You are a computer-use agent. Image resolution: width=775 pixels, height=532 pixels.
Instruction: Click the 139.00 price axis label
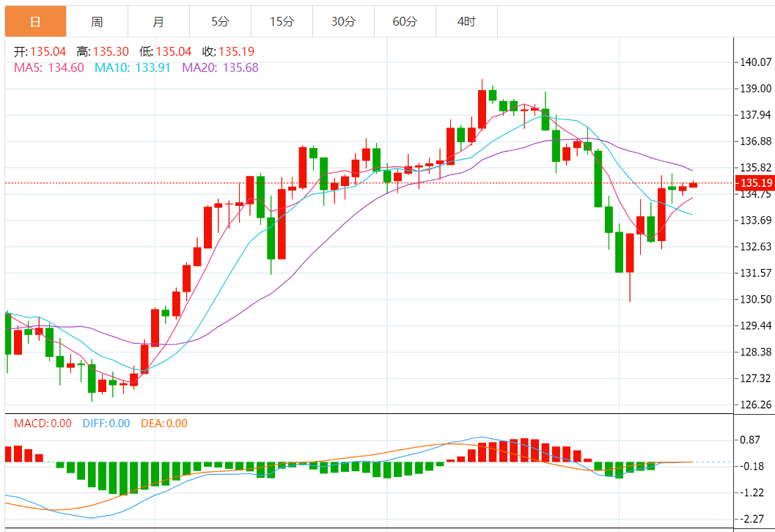point(756,89)
